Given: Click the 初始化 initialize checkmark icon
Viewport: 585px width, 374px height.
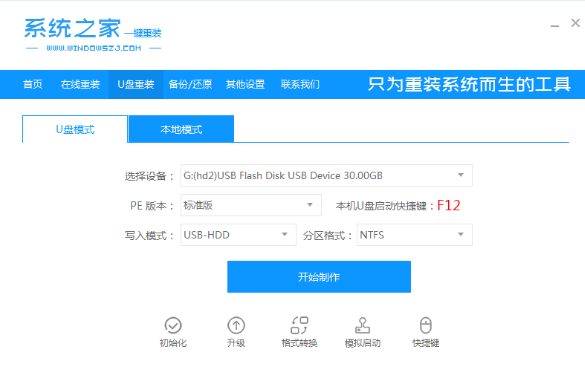Looking at the screenshot, I should [x=173, y=325].
